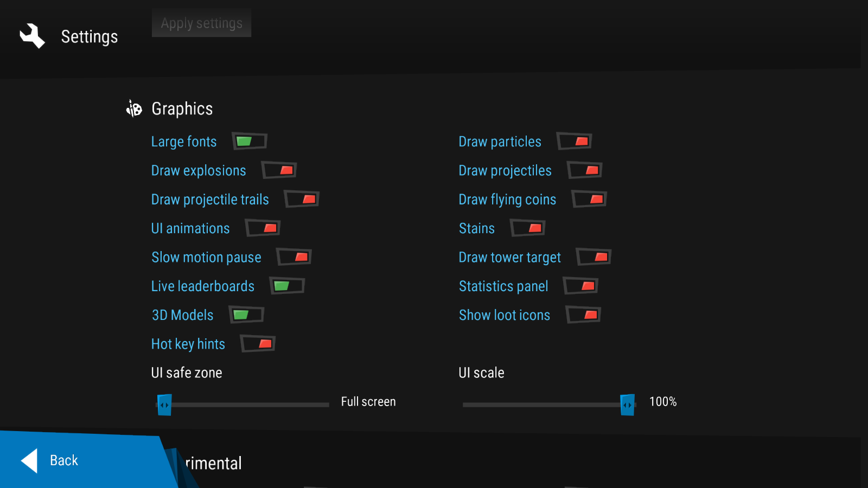
Task: Disable the Large fonts toggle
Action: point(250,142)
